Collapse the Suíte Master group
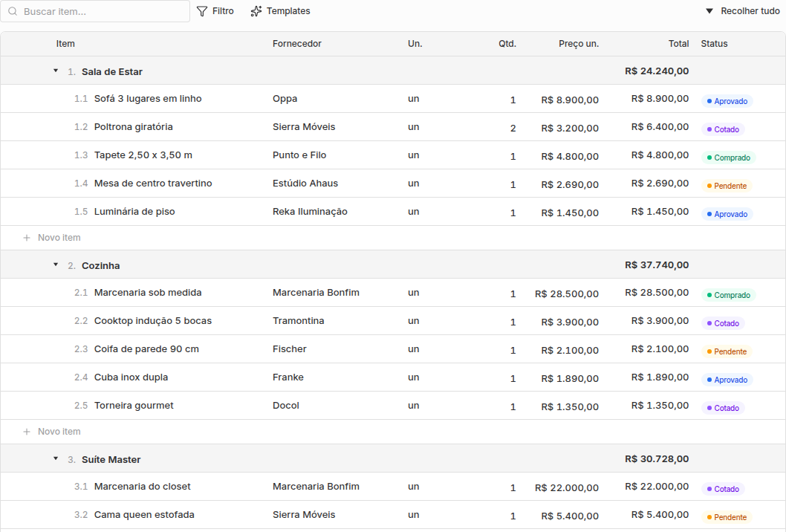Viewport: 786px width, 532px height. 56,458
